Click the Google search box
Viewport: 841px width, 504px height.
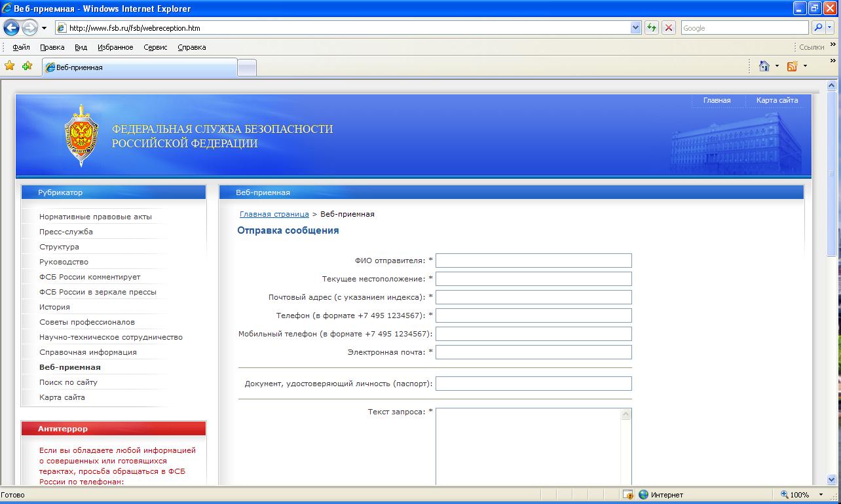click(745, 28)
